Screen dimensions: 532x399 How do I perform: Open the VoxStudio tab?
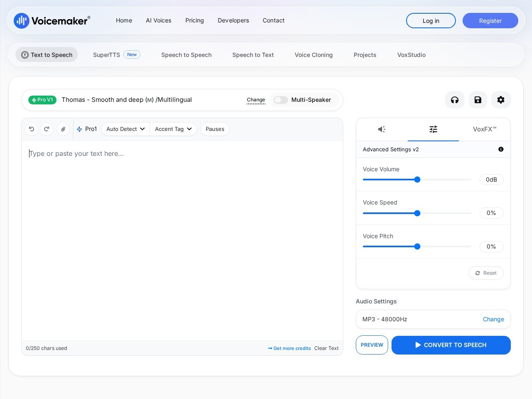pos(411,55)
